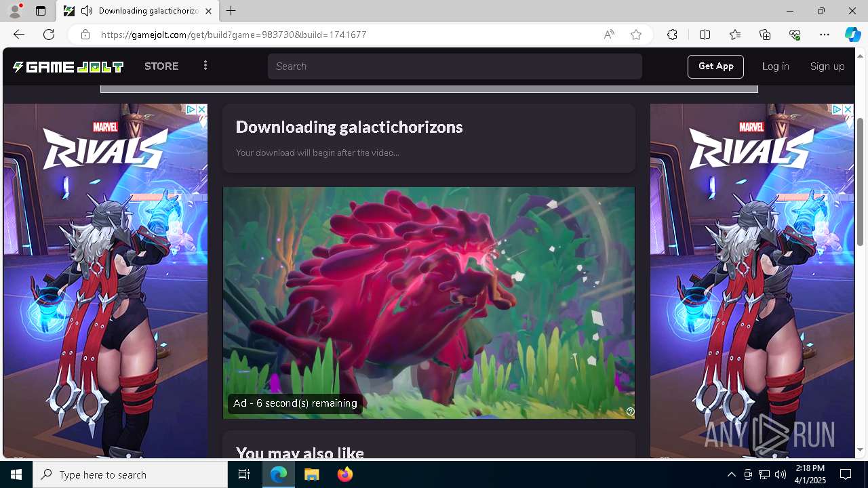Focus the Game Jolt Search box
The image size is (868, 488).
click(454, 66)
